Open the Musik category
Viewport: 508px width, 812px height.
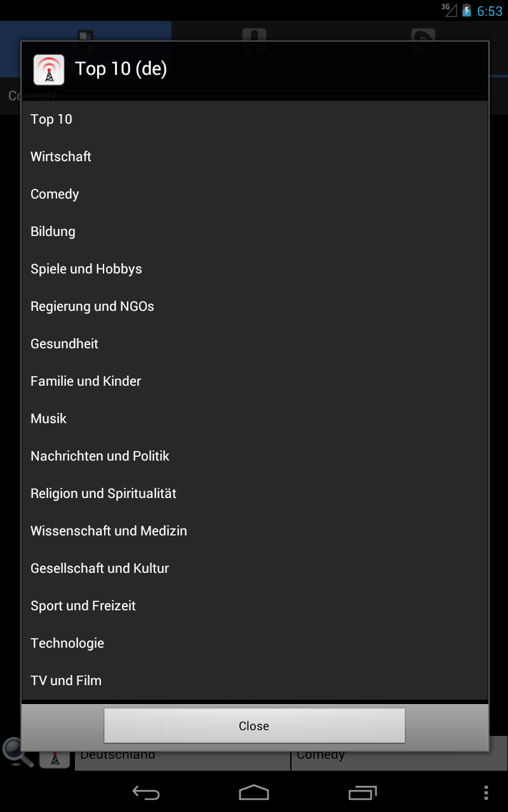pyautogui.click(x=255, y=419)
